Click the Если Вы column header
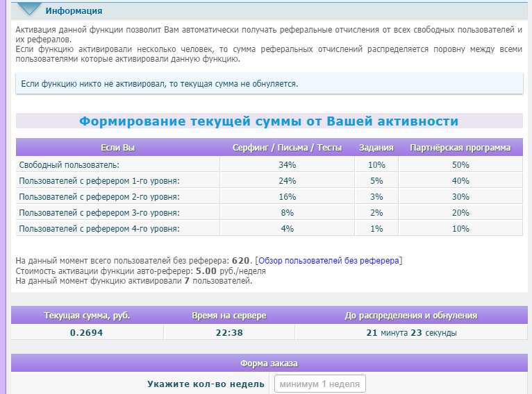The height and width of the screenshot is (394, 532). pos(117,148)
